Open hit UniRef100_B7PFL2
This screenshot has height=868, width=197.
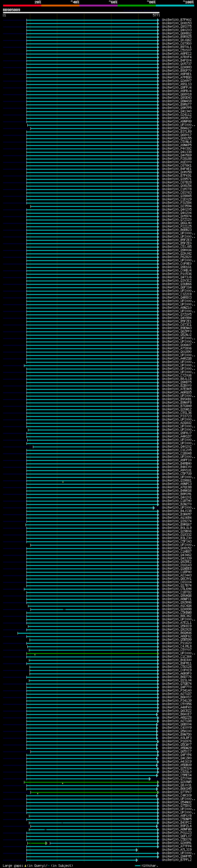coord(176,860)
